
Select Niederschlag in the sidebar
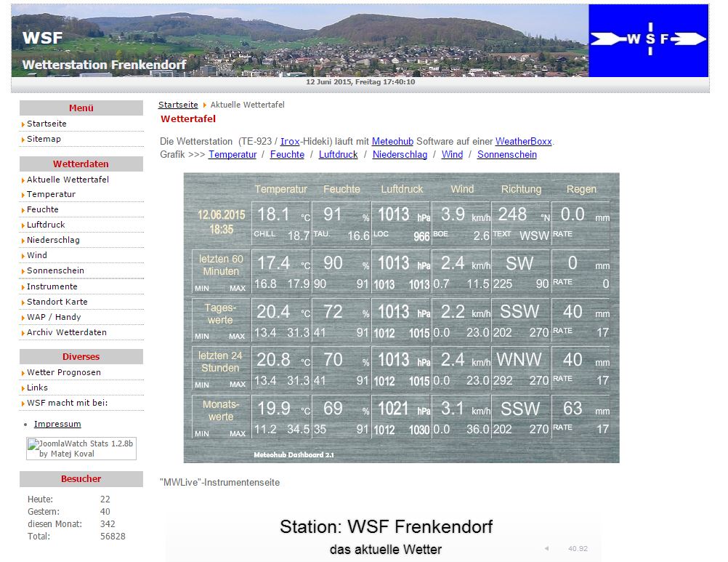(53, 240)
